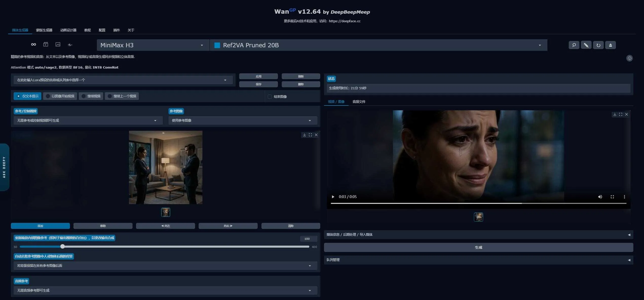Open the 插件 tab
This screenshot has width=644, height=300.
(116, 30)
